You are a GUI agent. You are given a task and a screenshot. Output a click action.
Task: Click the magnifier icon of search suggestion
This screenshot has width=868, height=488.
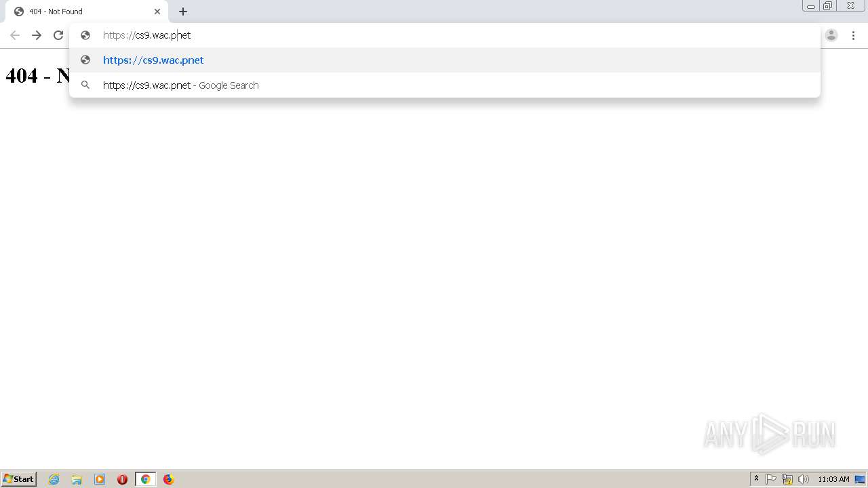[x=85, y=85]
